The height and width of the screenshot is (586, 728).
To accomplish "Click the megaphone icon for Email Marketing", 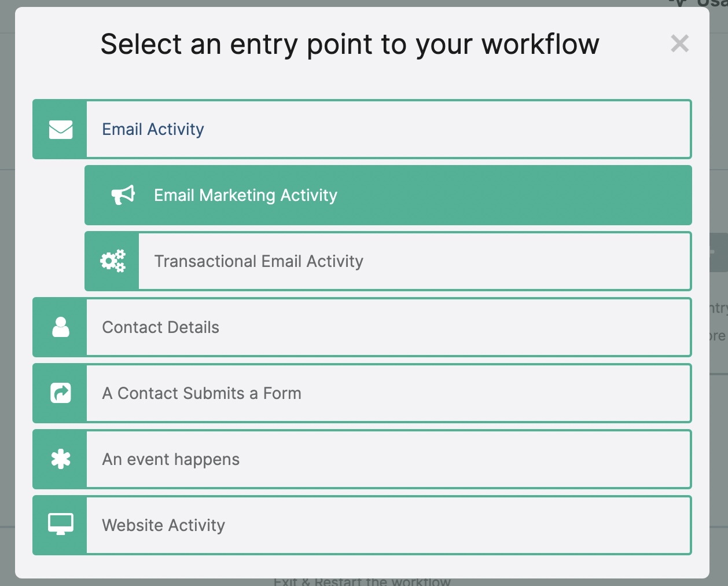I will 123,195.
